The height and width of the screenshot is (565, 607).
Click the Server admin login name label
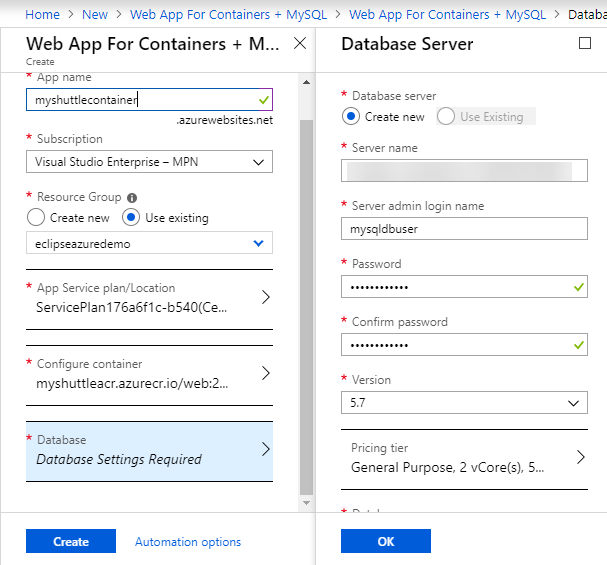click(x=418, y=206)
